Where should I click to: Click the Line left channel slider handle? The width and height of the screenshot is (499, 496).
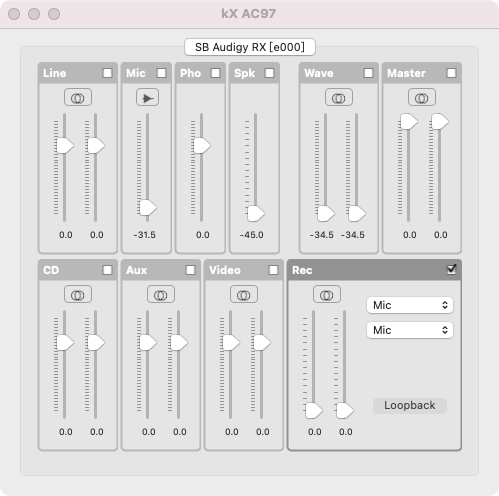click(65, 146)
